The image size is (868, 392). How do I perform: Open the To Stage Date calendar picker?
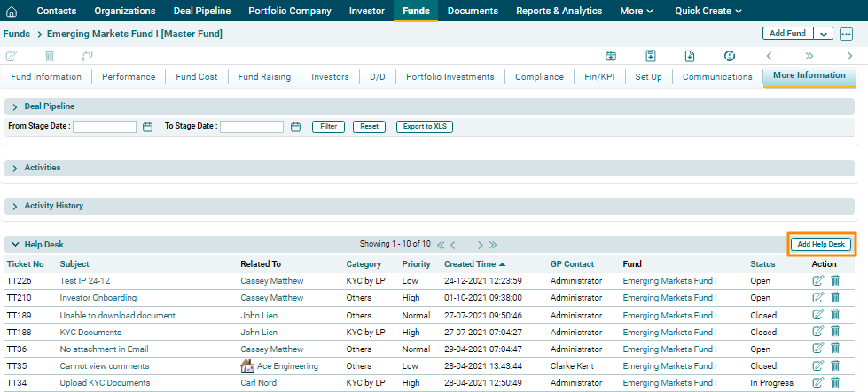pyautogui.click(x=296, y=127)
